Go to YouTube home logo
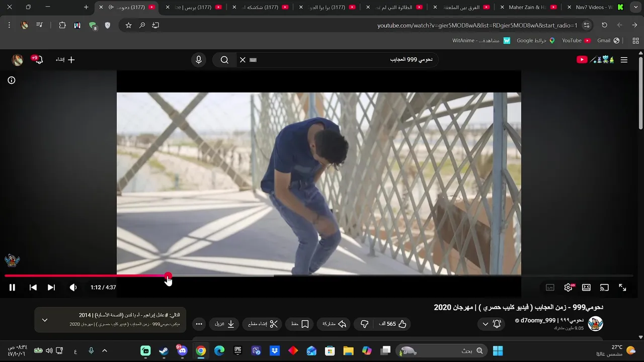The image size is (644, 362). point(595,60)
